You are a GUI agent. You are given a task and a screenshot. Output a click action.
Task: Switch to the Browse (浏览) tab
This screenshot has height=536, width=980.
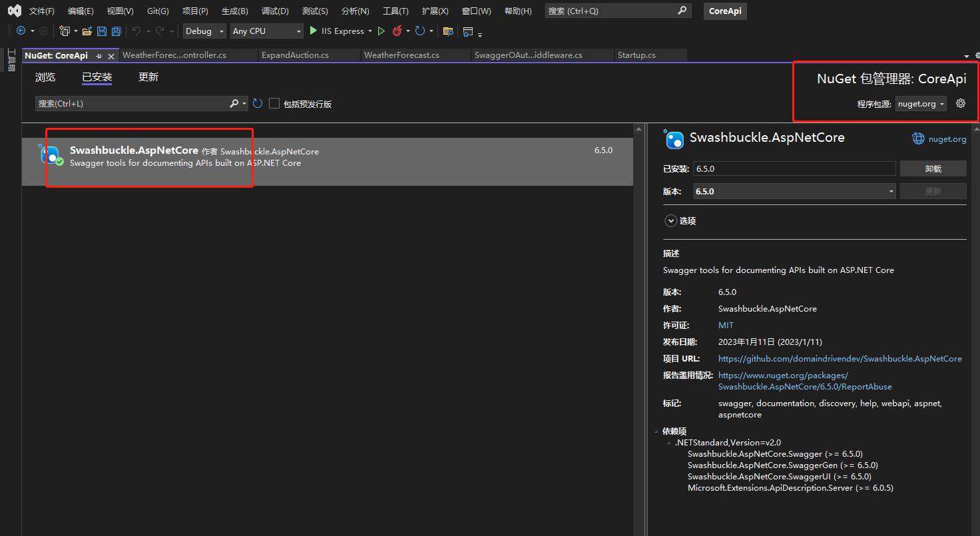pyautogui.click(x=45, y=77)
